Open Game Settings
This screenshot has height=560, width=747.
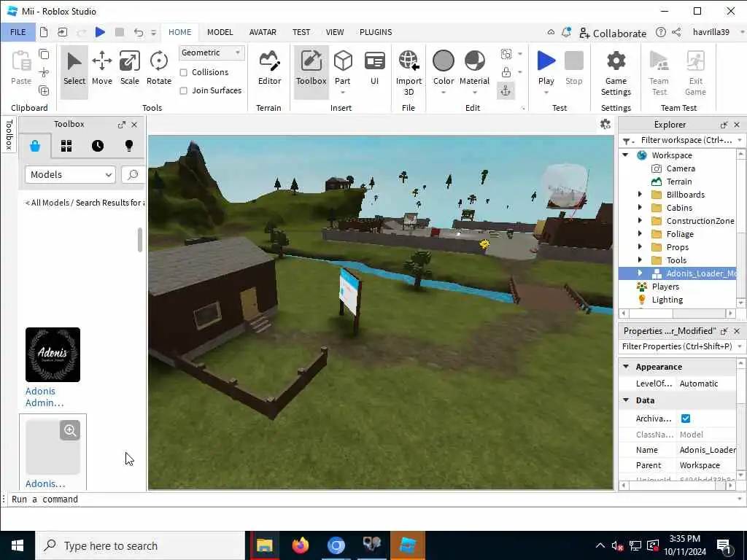pos(616,72)
